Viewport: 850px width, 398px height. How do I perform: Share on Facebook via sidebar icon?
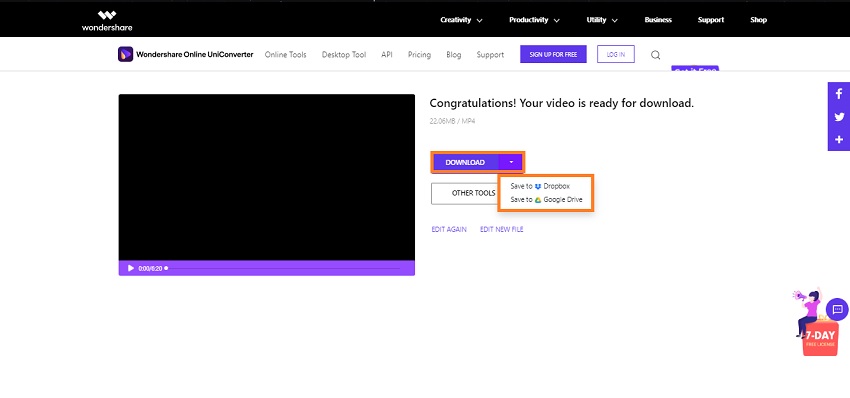(x=839, y=94)
